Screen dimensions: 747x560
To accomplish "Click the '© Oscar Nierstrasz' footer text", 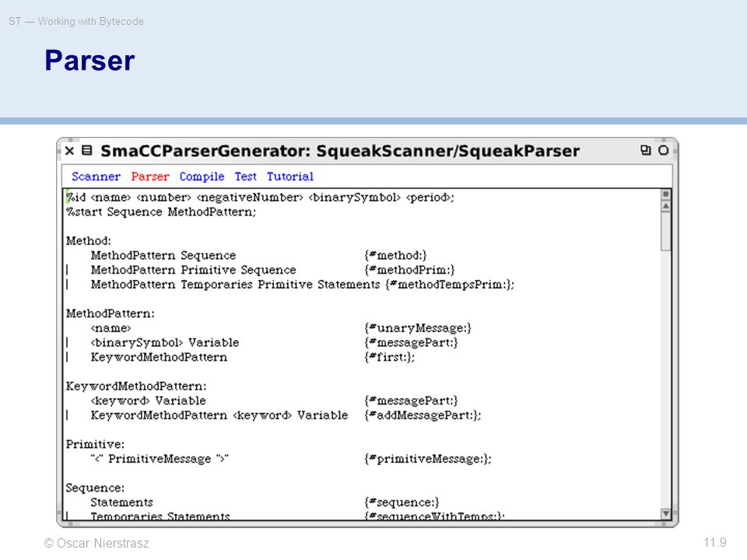I will tap(96, 544).
